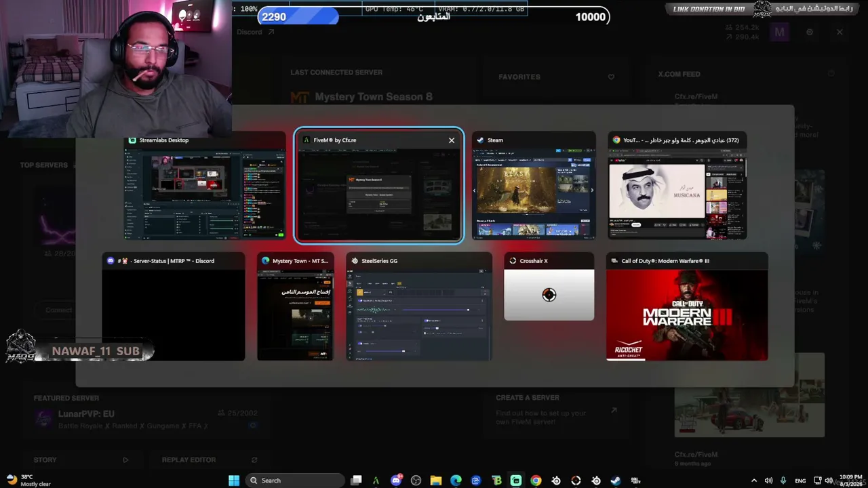Switch to the Crosshair X window thumbnail
This screenshot has height=488, width=868.
[549, 287]
